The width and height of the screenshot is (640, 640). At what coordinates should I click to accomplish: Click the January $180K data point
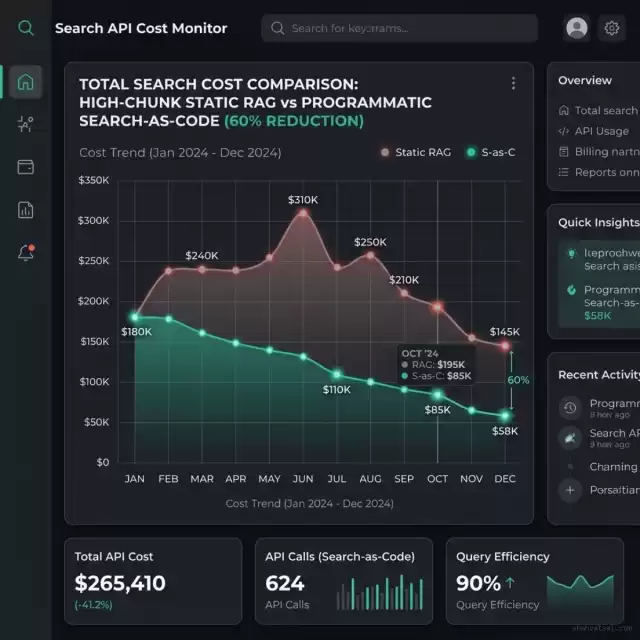(135, 317)
